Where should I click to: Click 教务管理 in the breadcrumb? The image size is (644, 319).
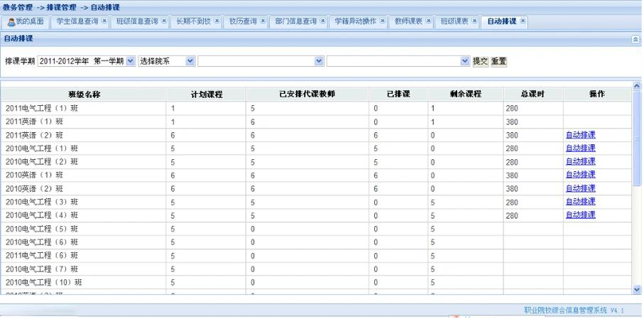tap(18, 7)
